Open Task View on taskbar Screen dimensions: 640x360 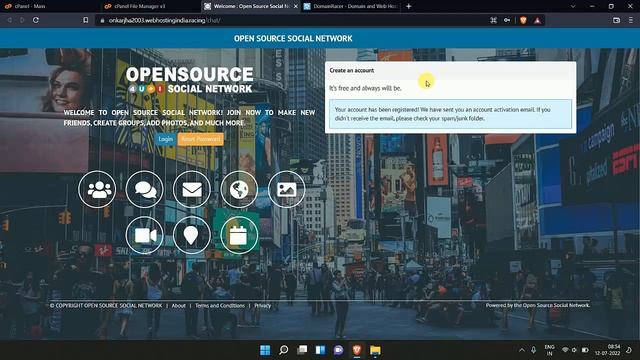302,350
